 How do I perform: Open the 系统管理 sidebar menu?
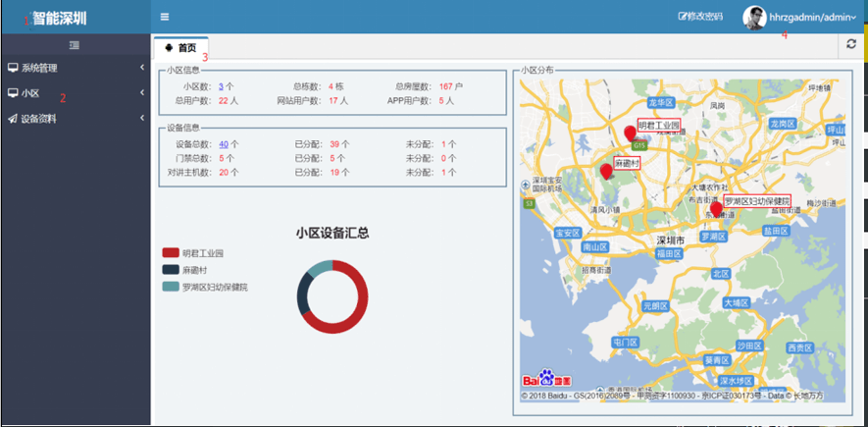pyautogui.click(x=76, y=68)
